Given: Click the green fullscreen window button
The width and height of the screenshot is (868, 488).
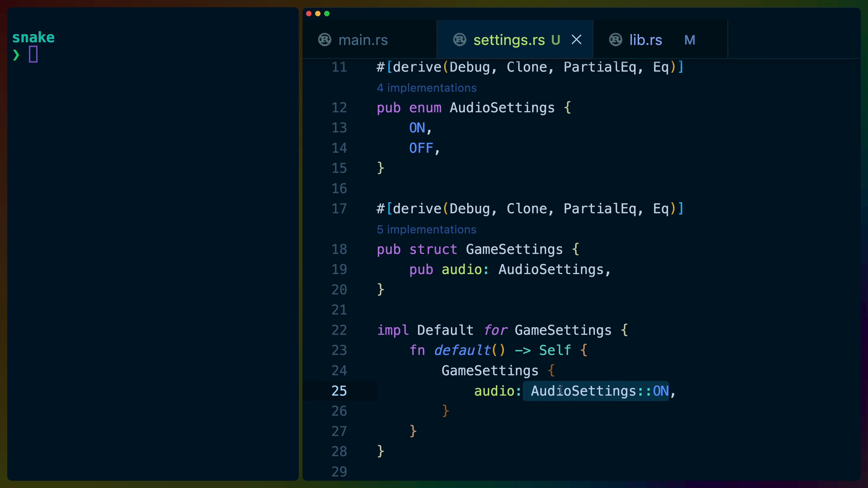Looking at the screenshot, I should pos(327,14).
